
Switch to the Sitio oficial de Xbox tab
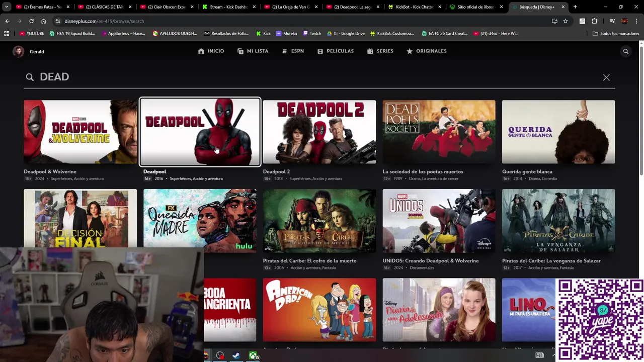(x=476, y=7)
